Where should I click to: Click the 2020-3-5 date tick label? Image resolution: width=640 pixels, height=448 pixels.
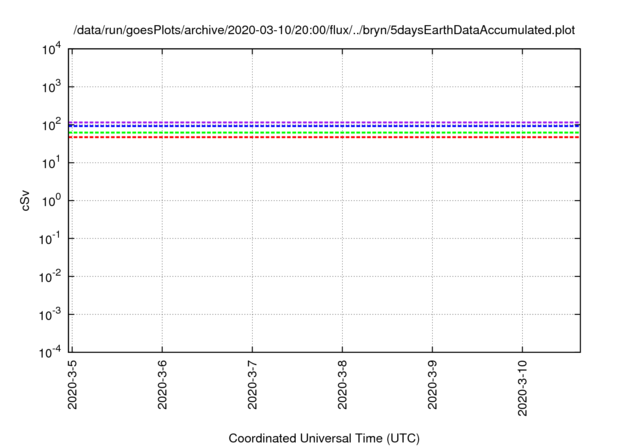[72, 384]
